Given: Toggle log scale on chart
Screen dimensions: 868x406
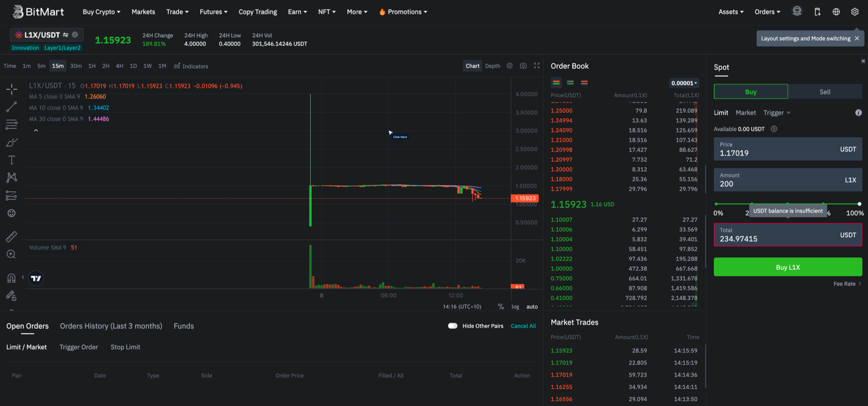Looking at the screenshot, I should tap(515, 307).
